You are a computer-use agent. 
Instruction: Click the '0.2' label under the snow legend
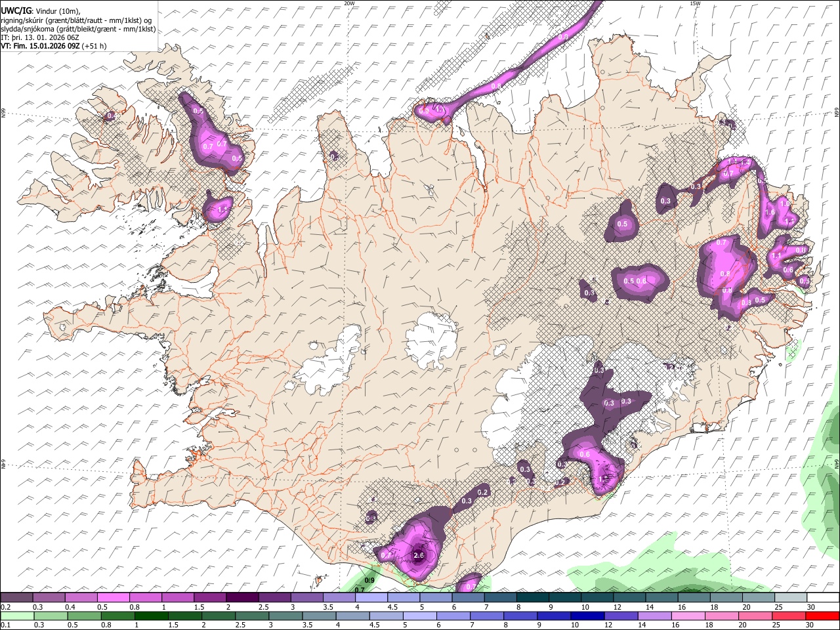tap(5, 607)
